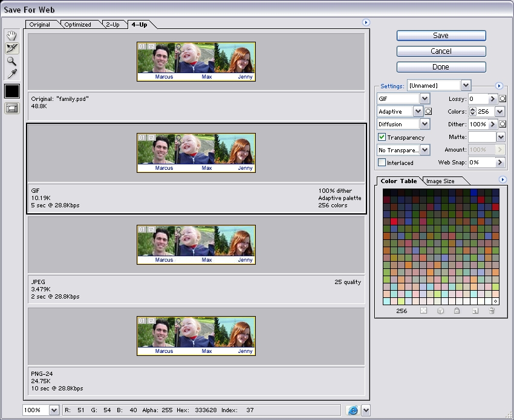Select the PNG-24 preview image

pos(196,336)
